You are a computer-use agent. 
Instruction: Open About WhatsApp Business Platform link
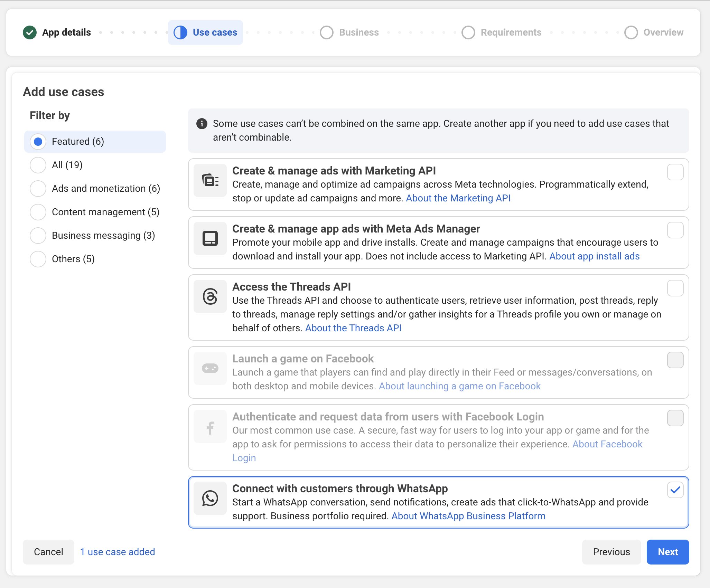(x=468, y=516)
